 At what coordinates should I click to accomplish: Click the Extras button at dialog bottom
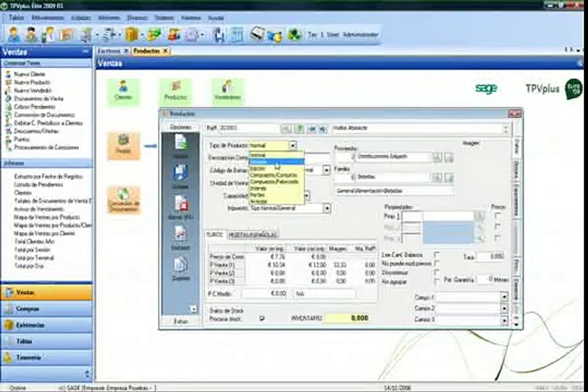pyautogui.click(x=181, y=321)
